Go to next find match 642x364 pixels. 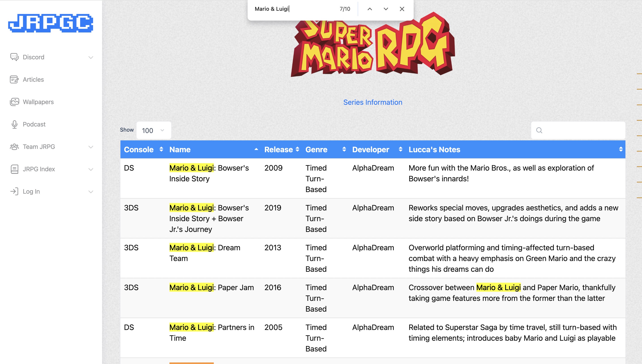click(x=386, y=9)
